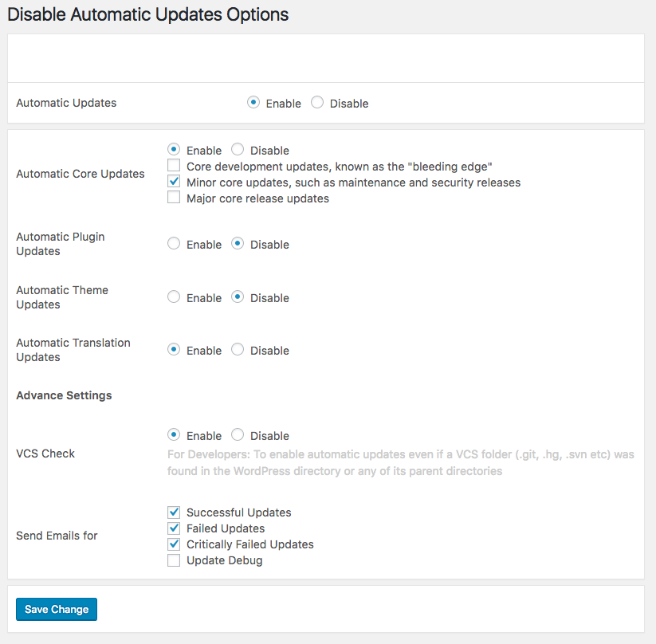This screenshot has width=656, height=644.
Task: Enable Automatic Plugin Updates
Action: 174,244
